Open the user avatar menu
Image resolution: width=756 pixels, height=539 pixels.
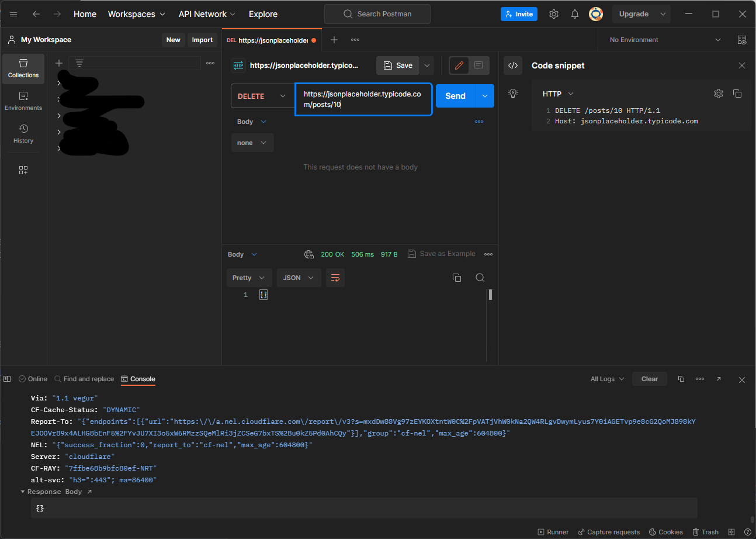point(596,14)
